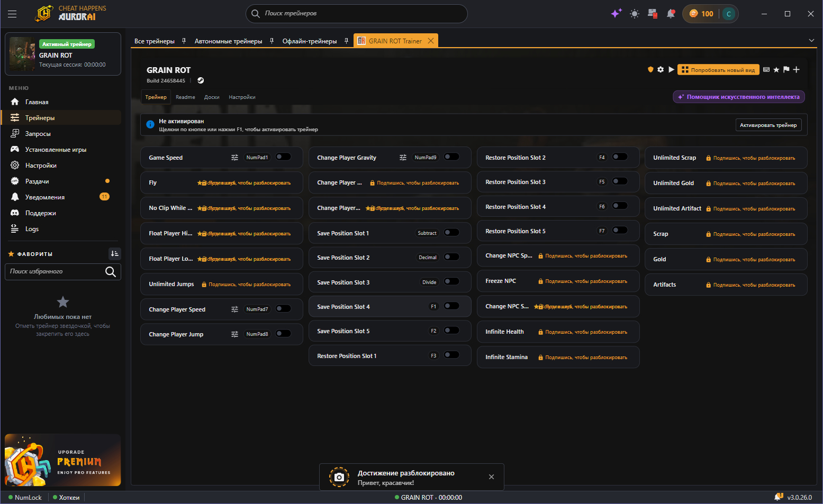Open Logs in the sidebar menu
Viewport: 823px width, 504px height.
click(63, 229)
